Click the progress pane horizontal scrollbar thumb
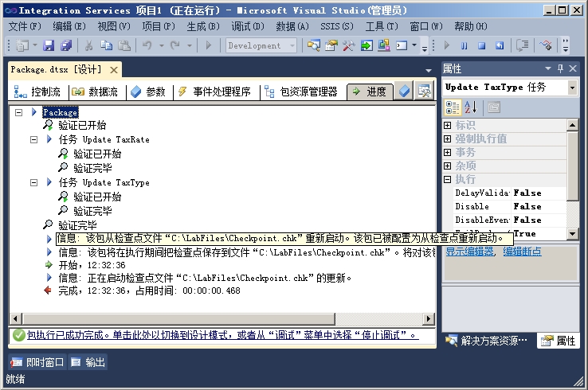The width and height of the screenshot is (588, 390). 178,319
